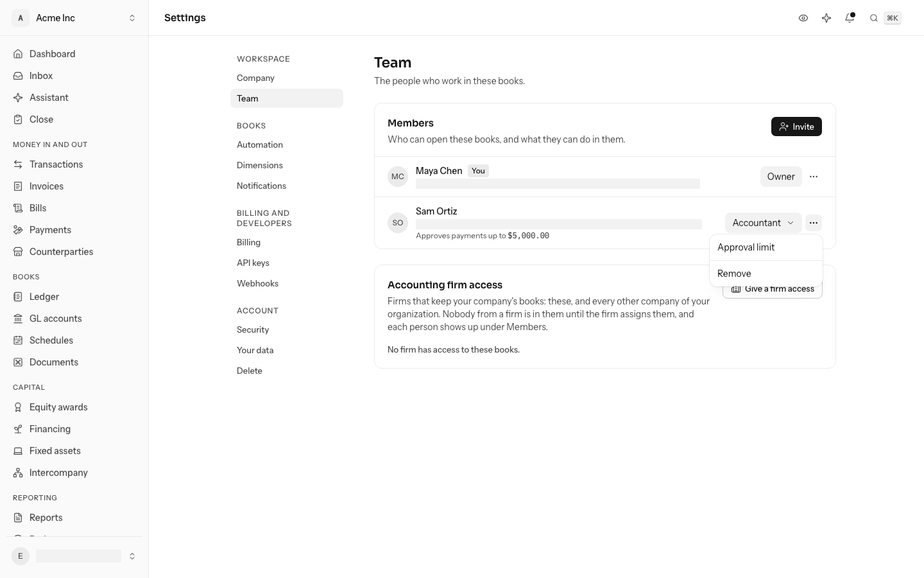Close Sam Ortiz's more options menu
This screenshot has height=578, width=924.
pyautogui.click(x=814, y=223)
